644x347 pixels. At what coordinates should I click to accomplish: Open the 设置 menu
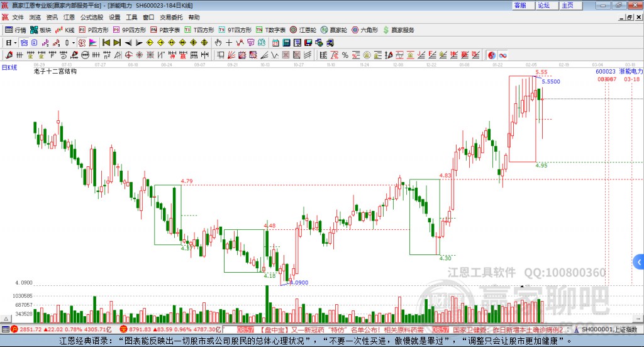click(114, 17)
